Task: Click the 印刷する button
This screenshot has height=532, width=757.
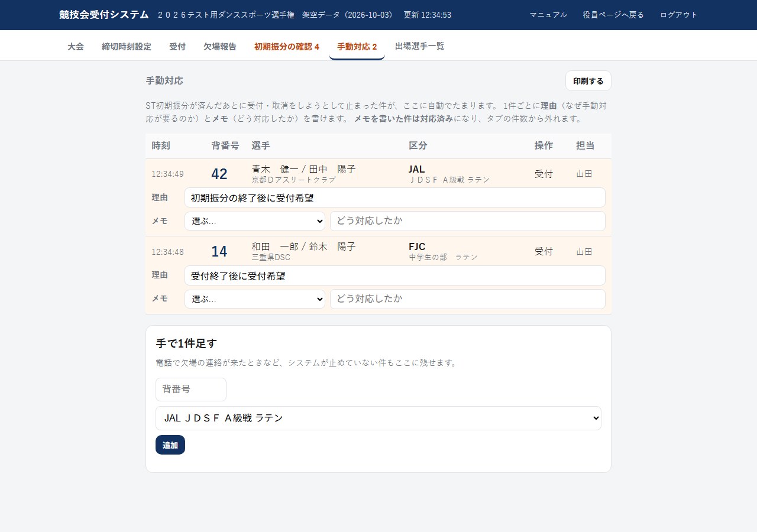Action: (x=588, y=81)
